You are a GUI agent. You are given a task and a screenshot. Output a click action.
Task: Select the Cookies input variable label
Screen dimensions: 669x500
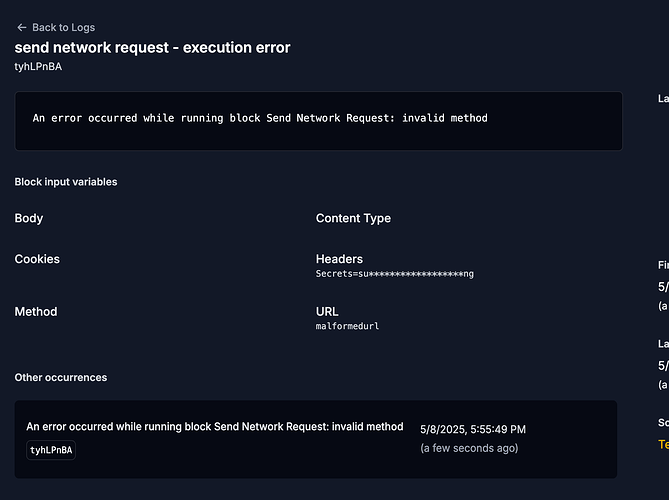pyautogui.click(x=37, y=259)
